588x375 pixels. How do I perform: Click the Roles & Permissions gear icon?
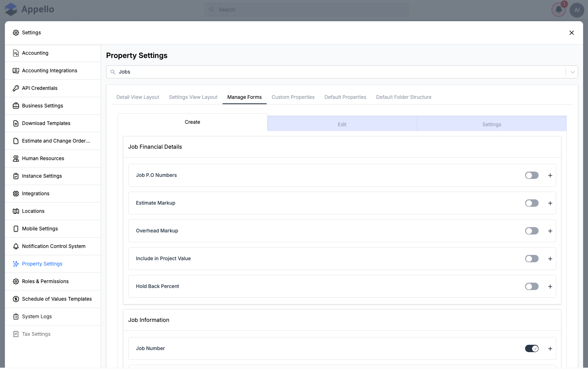(x=16, y=281)
